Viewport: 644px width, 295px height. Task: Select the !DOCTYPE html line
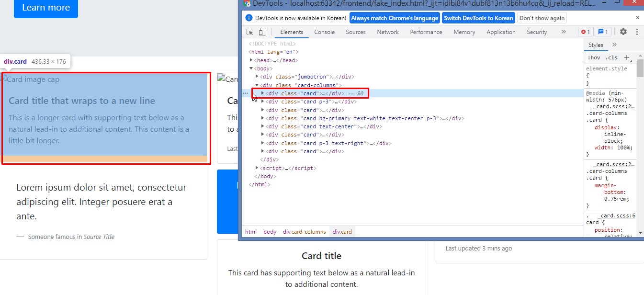click(x=272, y=44)
